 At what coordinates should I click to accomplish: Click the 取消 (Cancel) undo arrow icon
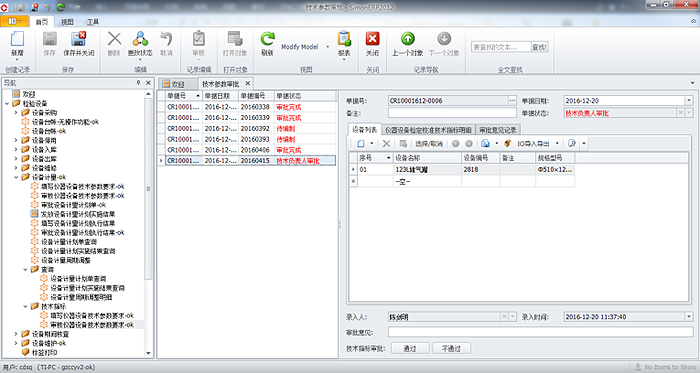coord(166,39)
